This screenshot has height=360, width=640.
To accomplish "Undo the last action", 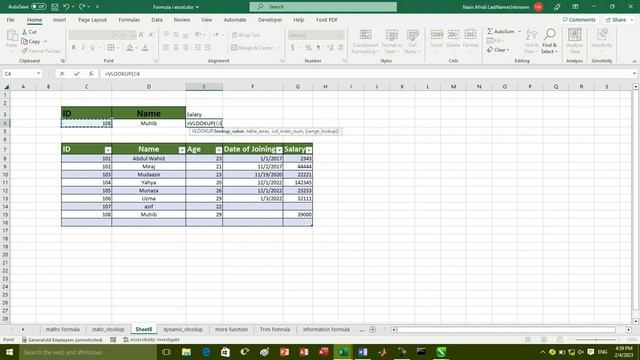I will tap(66, 7).
